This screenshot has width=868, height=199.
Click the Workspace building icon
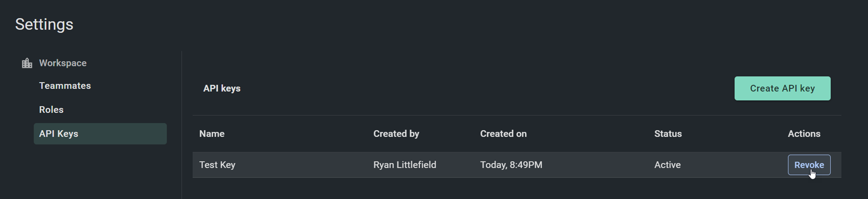click(x=27, y=63)
